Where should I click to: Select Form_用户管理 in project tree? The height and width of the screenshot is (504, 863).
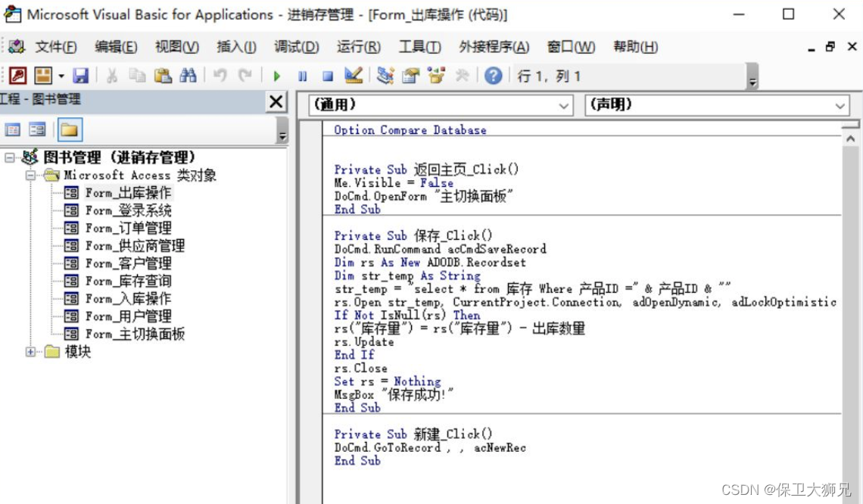(128, 316)
